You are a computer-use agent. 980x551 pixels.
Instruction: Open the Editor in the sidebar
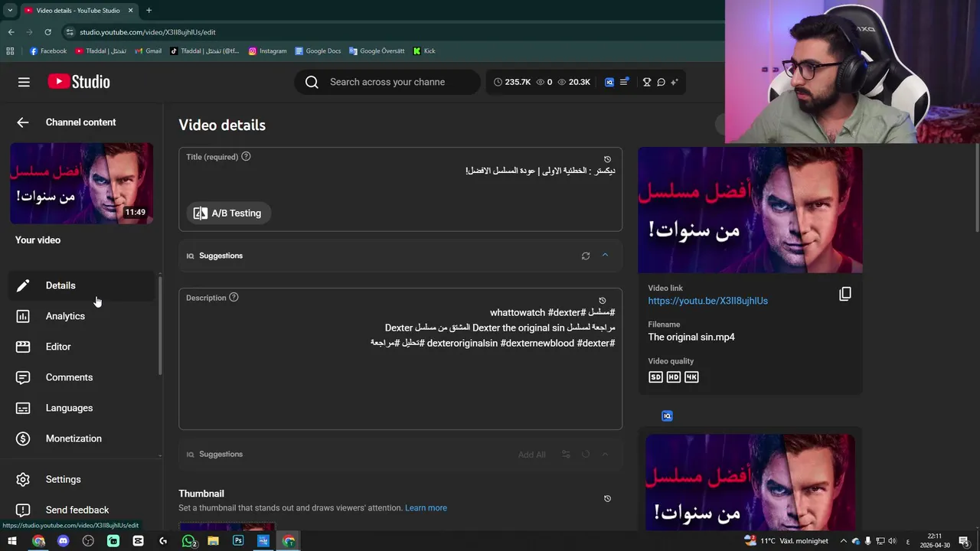point(82,347)
